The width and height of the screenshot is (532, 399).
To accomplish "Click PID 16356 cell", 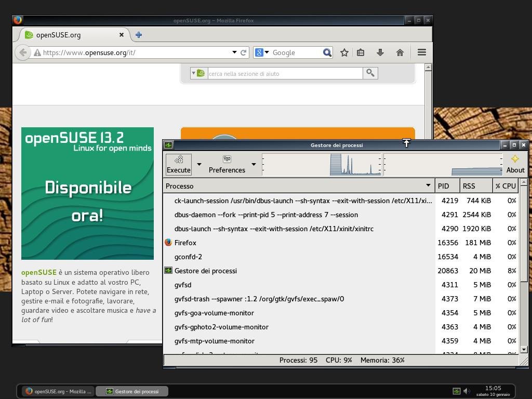I will tap(448, 243).
